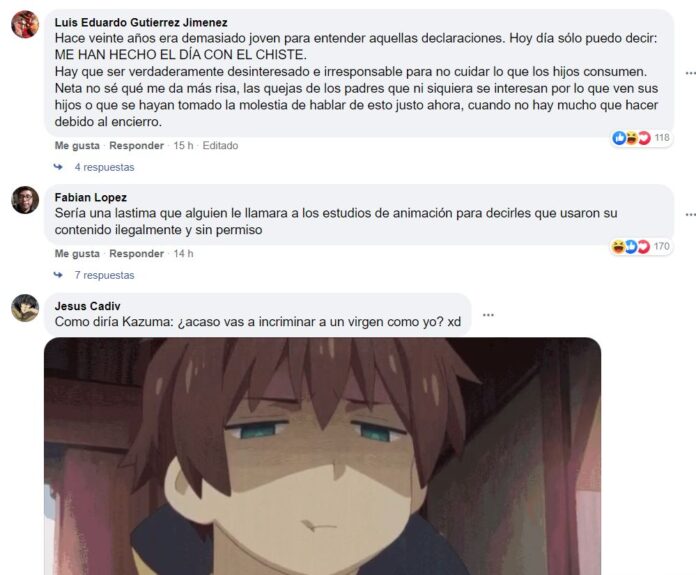Open options menu for Fabian Lopez's comment
Viewport: 696px width, 575px height.
point(690,215)
